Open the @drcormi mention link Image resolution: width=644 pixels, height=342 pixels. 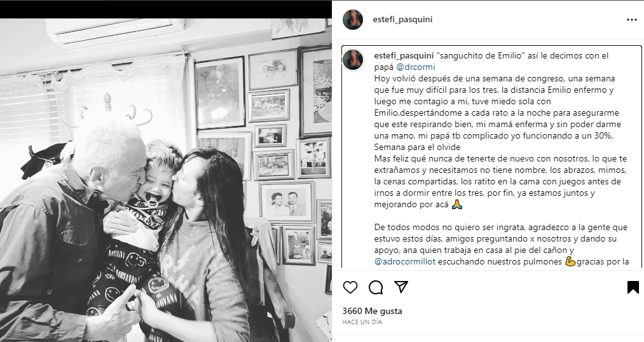coord(415,67)
